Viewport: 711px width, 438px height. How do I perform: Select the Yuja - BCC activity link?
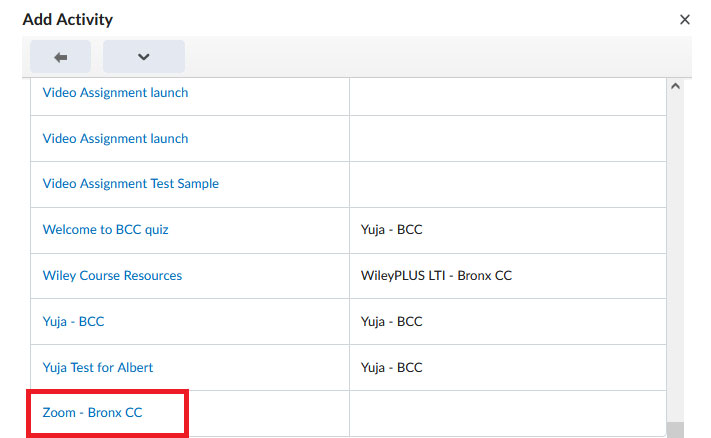coord(73,321)
